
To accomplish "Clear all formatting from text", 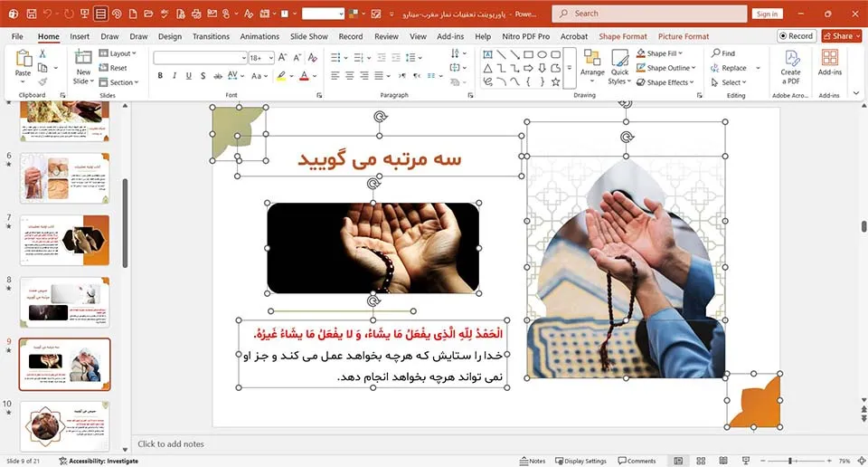I will (x=313, y=58).
